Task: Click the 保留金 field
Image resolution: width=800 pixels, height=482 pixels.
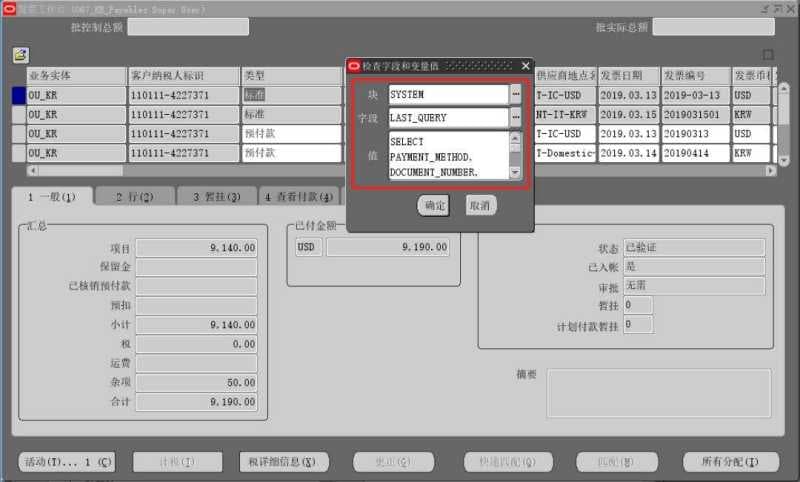Action: tap(196, 267)
